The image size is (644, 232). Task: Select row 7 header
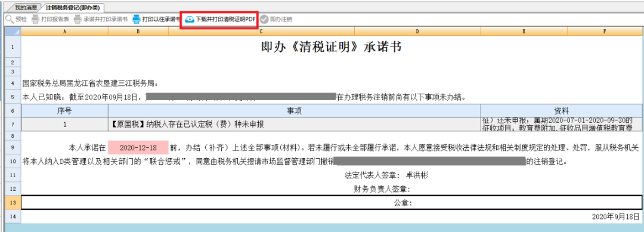click(13, 125)
